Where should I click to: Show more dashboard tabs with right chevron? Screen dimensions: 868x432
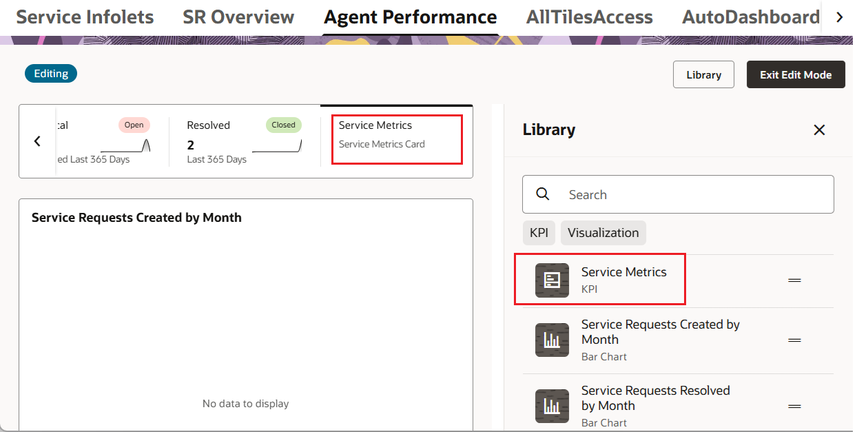point(839,17)
